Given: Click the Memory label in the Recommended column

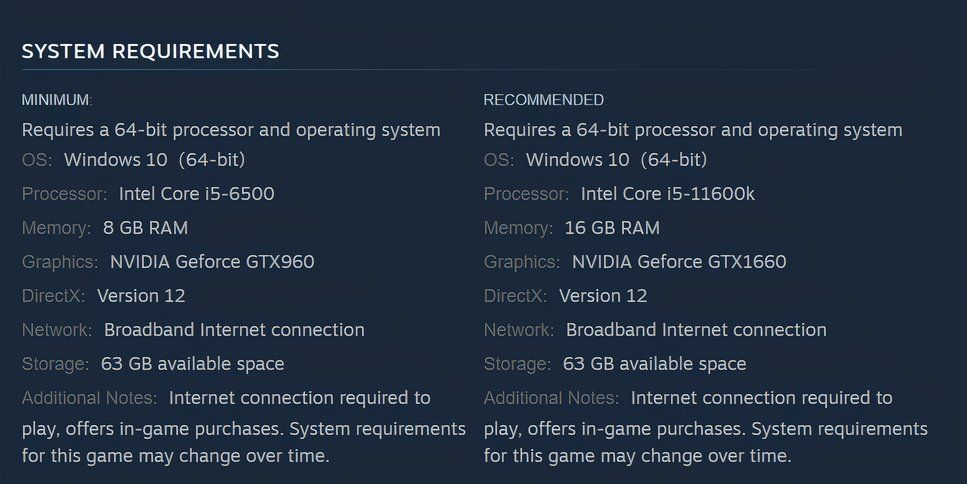Looking at the screenshot, I should [518, 228].
